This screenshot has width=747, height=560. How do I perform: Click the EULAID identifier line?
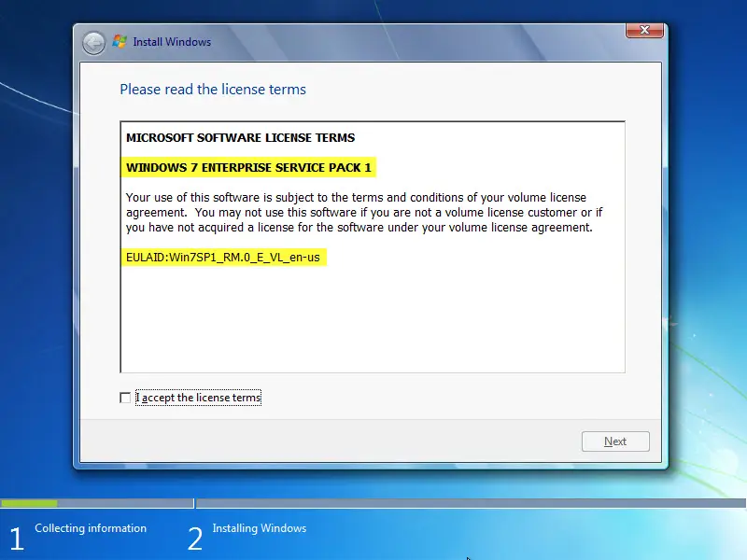[223, 258]
